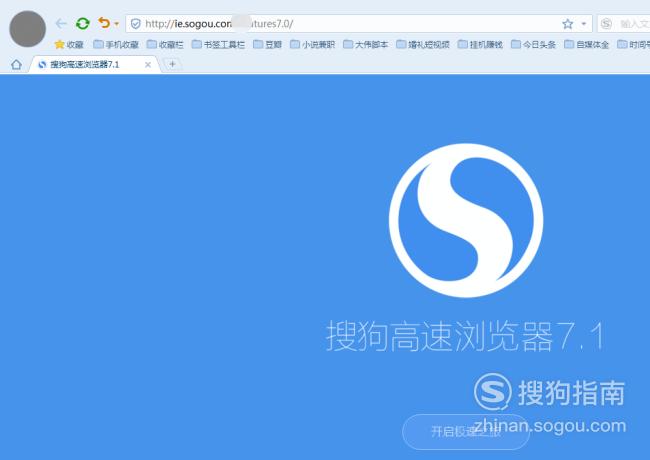This screenshot has width=650, height=460.
Task: Click the security shield in address bar
Action: [x=136, y=24]
